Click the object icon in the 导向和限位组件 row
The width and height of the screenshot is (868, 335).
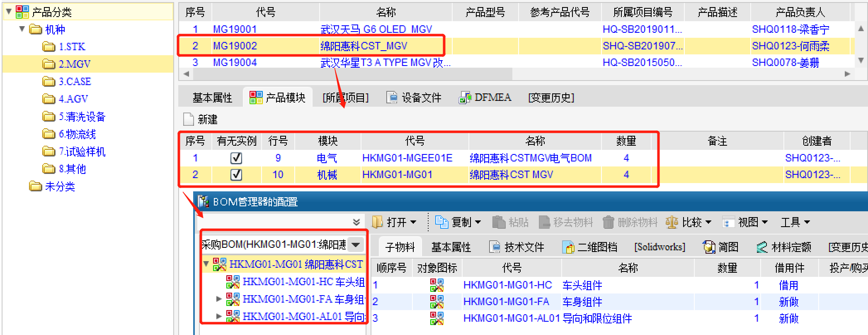437,318
